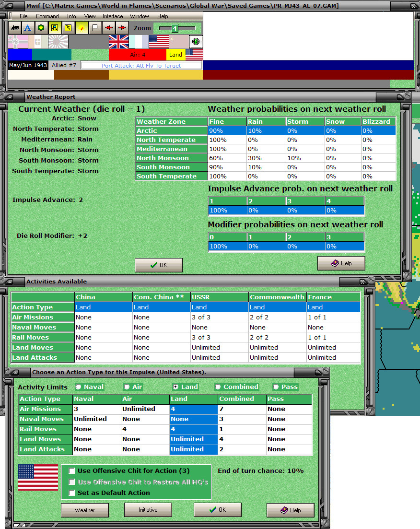Click the Land Attacks Unlimited cell under Land

(x=194, y=449)
